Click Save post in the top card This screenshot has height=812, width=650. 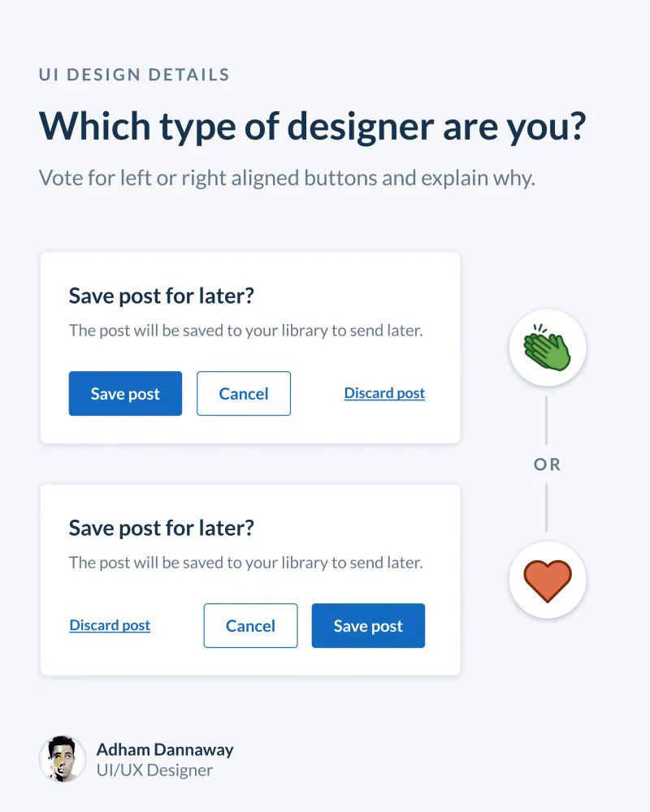click(x=125, y=394)
